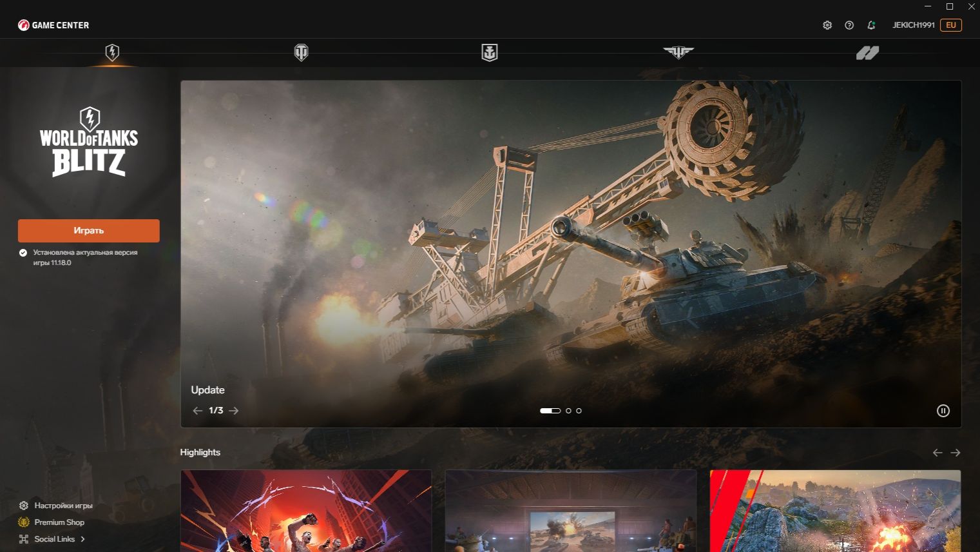Open the hangar screen highlight card
Viewport: 980px width, 552px height.
coord(571,511)
